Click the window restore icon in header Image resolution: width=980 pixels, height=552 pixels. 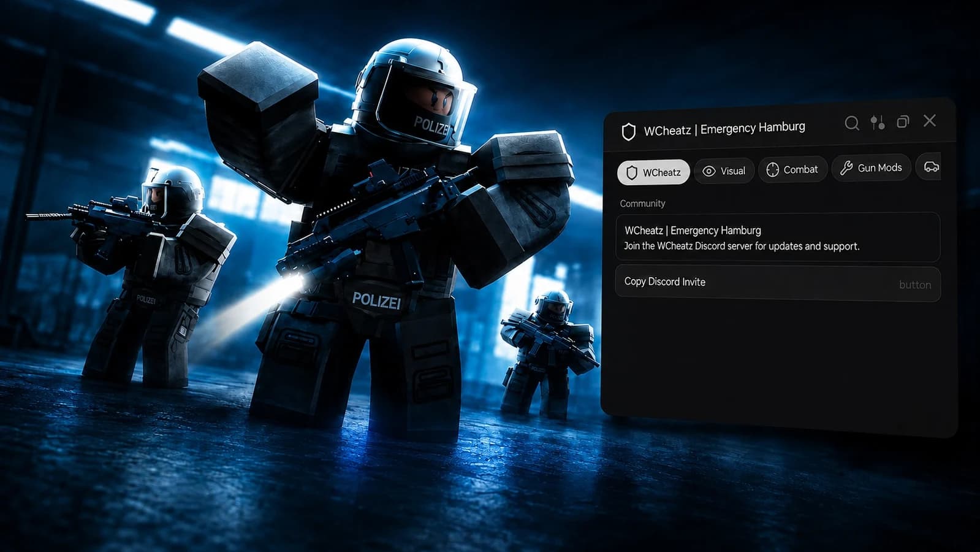[903, 121]
